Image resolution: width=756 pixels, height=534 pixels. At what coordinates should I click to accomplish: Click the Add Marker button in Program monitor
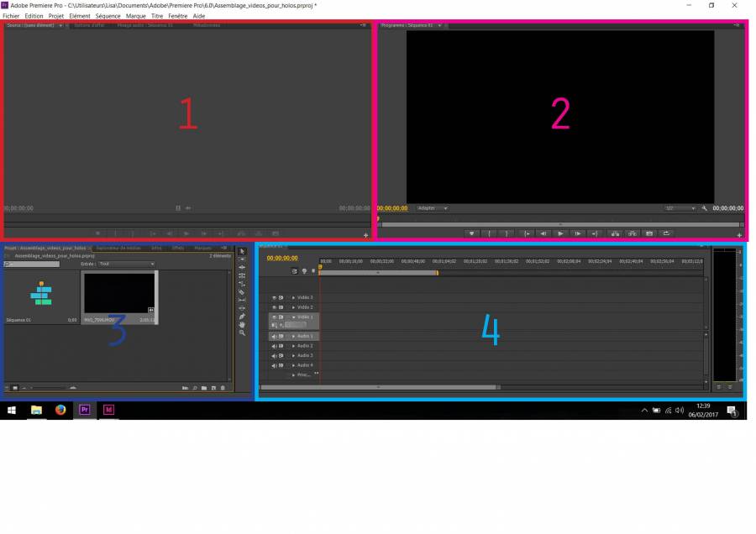[x=472, y=233]
